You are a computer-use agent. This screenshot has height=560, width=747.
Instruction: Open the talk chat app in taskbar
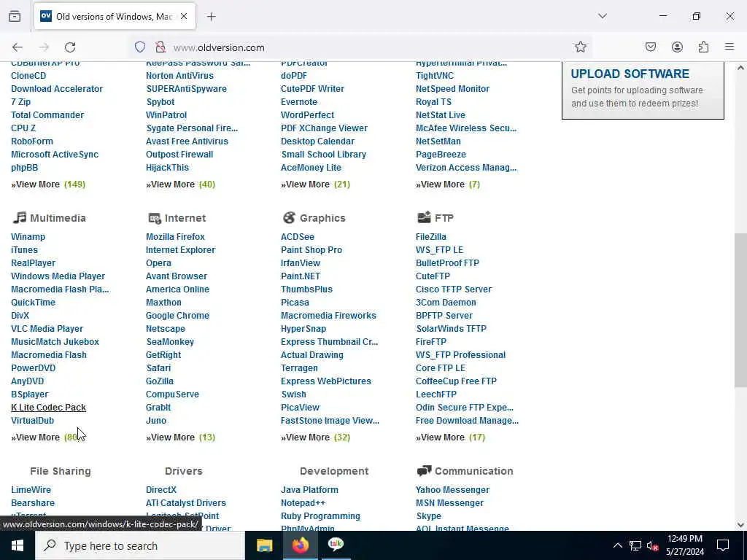pos(336,545)
